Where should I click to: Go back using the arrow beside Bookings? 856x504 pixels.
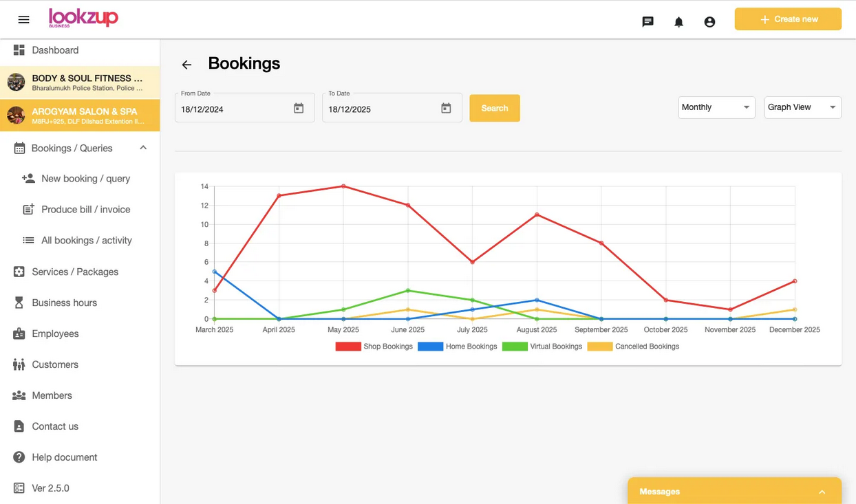186,65
